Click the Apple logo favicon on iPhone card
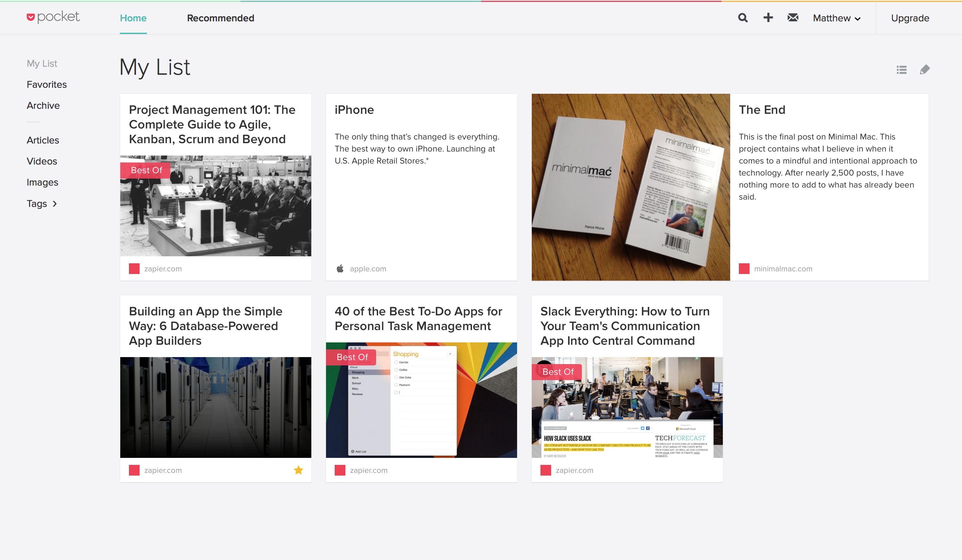 click(340, 269)
